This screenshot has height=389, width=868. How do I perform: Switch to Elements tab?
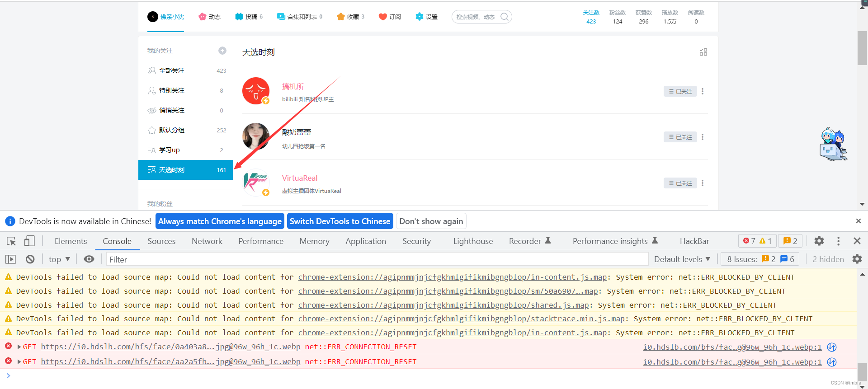[x=71, y=241]
